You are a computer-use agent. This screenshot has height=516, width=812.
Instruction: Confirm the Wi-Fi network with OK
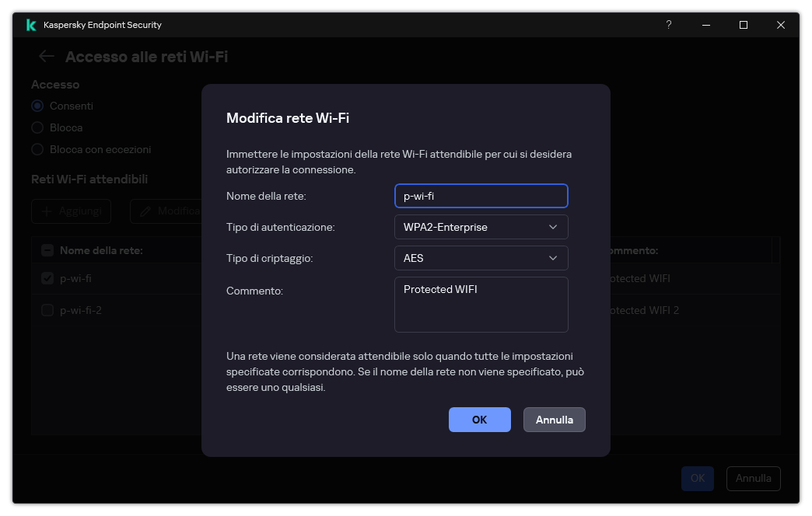pos(480,419)
